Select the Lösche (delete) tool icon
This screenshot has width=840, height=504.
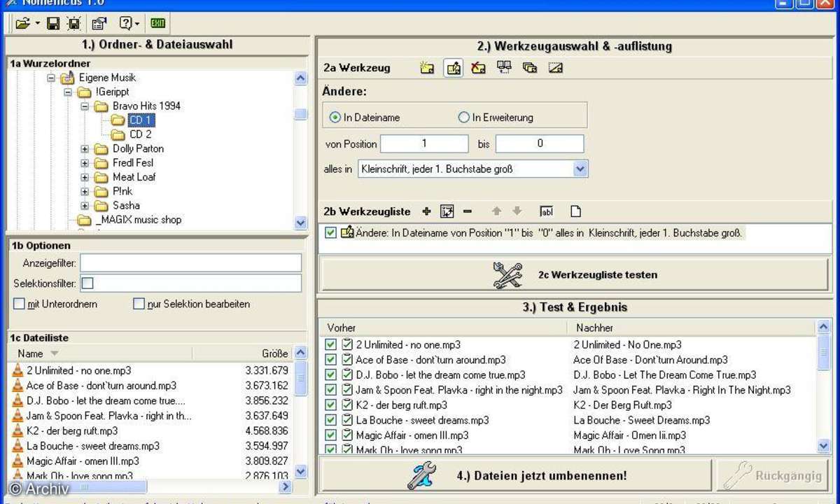[x=479, y=68]
